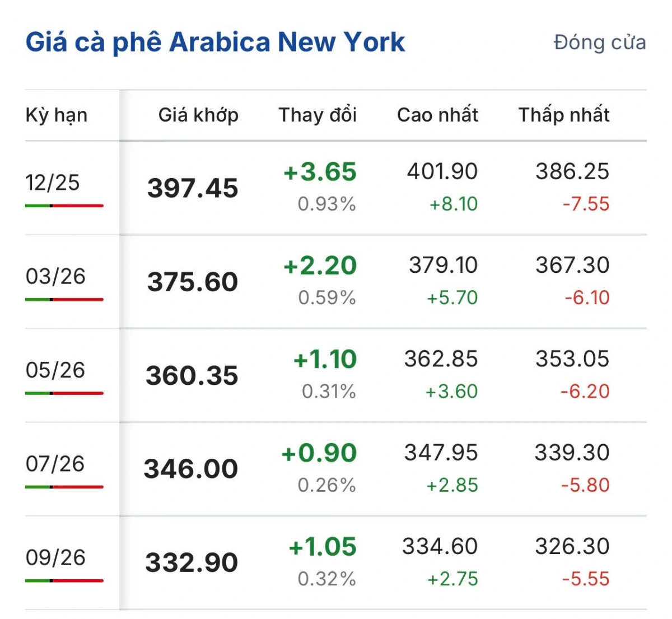This screenshot has width=672, height=619.
Task: Click the highest price 362.85
Action: (x=441, y=359)
